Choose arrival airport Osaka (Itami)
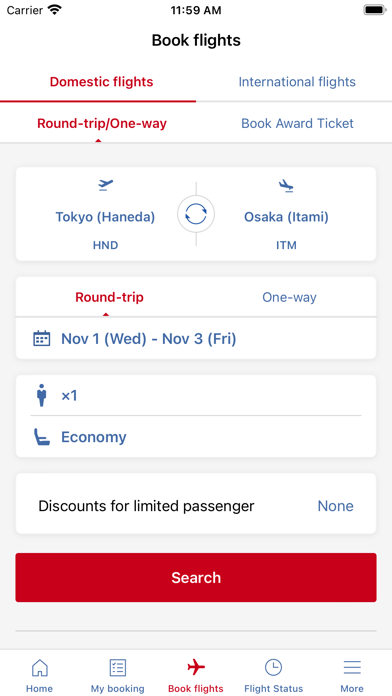 tap(286, 217)
